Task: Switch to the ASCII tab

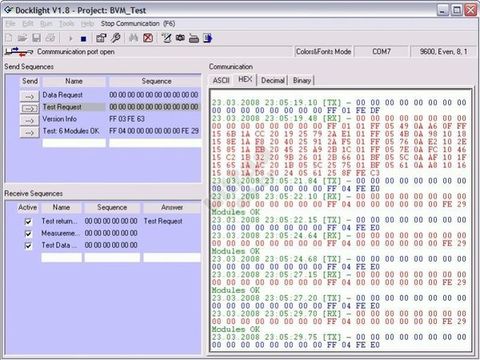Action: point(221,80)
